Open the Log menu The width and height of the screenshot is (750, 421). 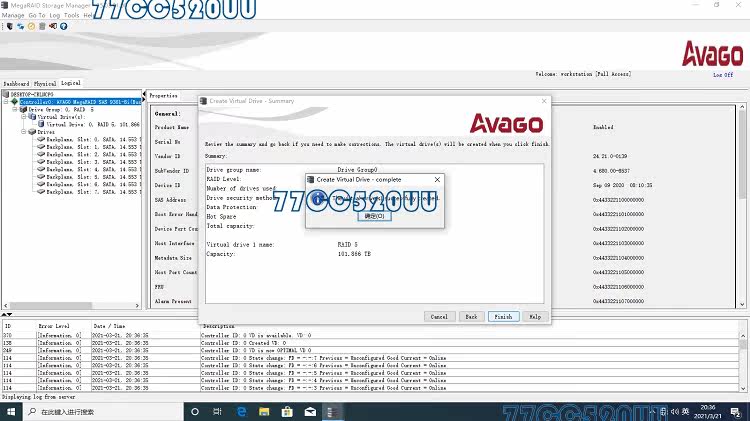click(x=55, y=15)
